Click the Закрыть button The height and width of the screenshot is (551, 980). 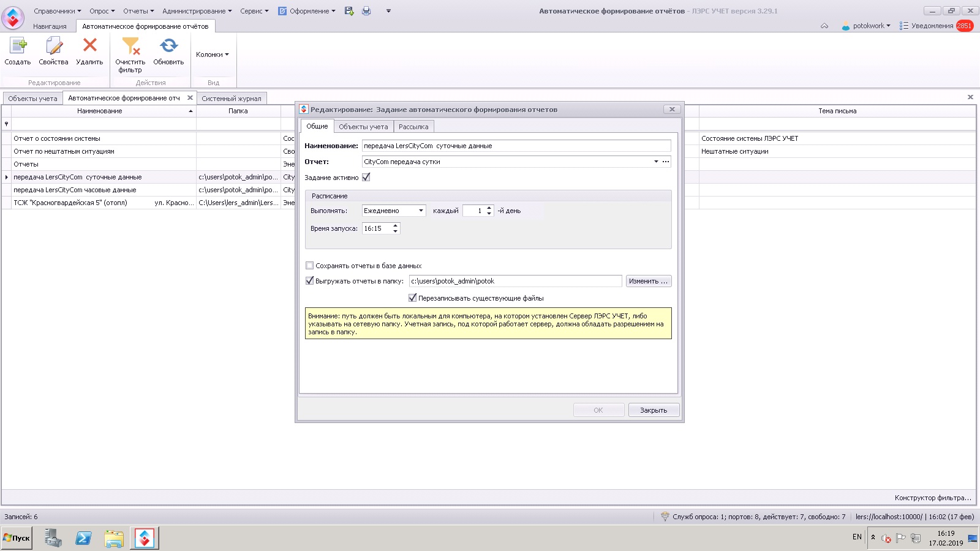coord(654,410)
